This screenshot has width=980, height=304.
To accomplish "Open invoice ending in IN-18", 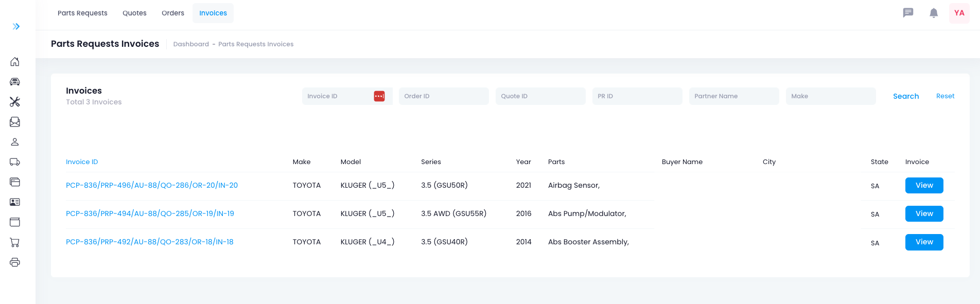I will tap(150, 242).
